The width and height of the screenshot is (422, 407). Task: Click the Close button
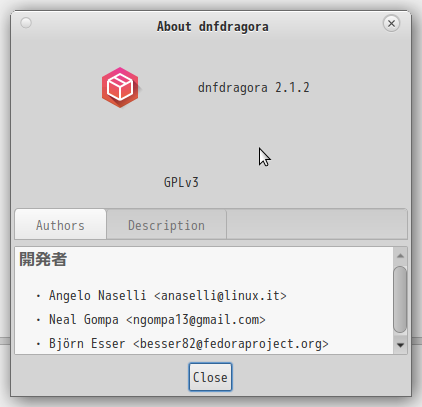pyautogui.click(x=210, y=377)
